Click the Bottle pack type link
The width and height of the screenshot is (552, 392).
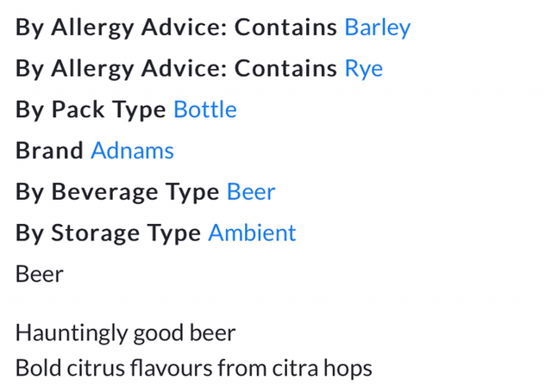coord(205,109)
